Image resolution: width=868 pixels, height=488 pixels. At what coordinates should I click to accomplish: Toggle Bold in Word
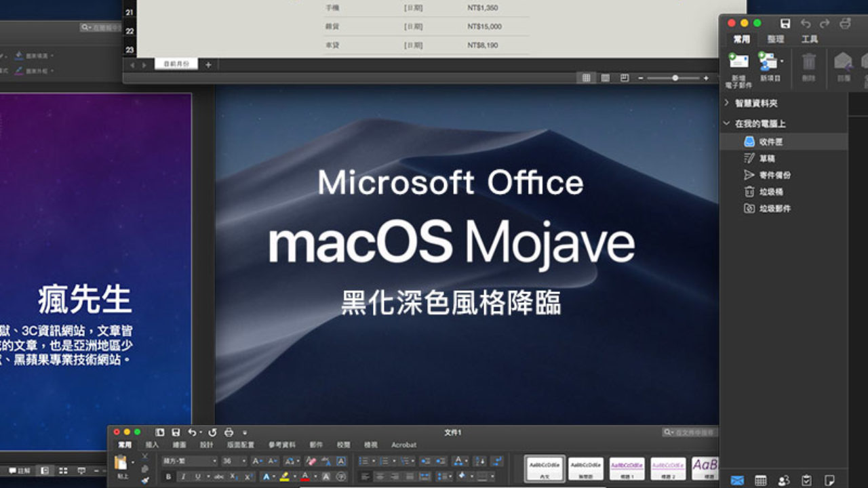coord(168,476)
